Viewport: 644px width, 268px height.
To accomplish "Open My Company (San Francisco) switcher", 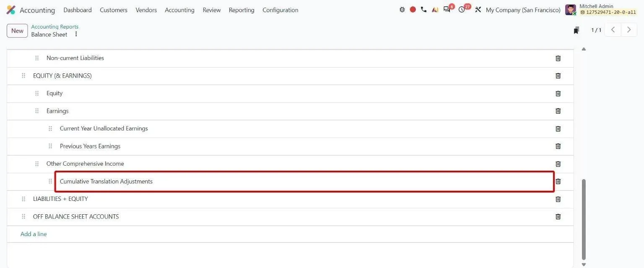I will point(523,10).
